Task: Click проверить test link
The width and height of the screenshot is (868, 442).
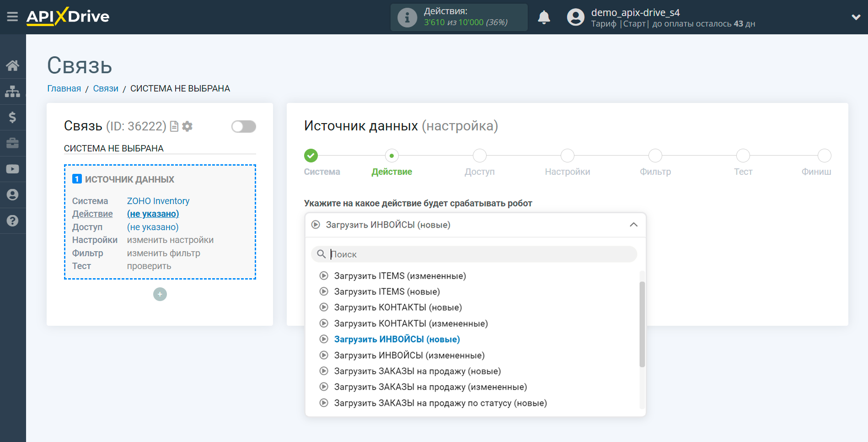Action: pos(149,266)
